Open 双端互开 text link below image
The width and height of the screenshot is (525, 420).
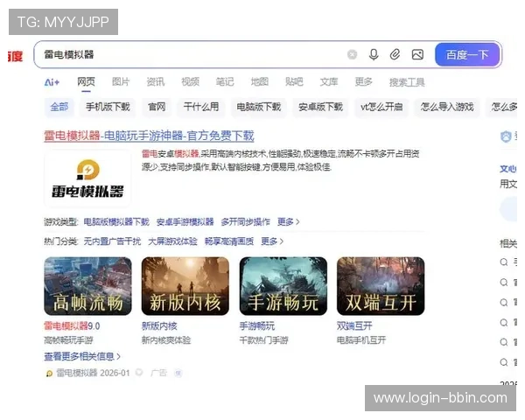[x=354, y=325]
